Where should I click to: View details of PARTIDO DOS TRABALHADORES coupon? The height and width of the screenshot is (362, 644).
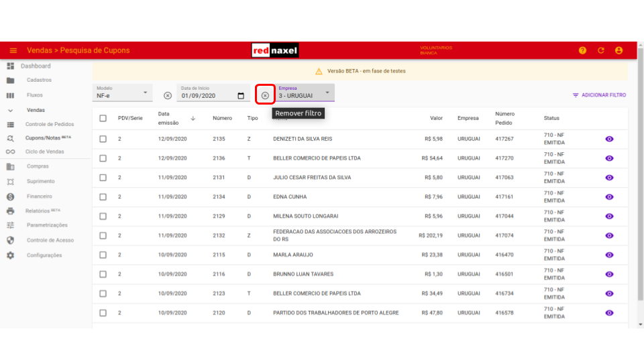[609, 313]
